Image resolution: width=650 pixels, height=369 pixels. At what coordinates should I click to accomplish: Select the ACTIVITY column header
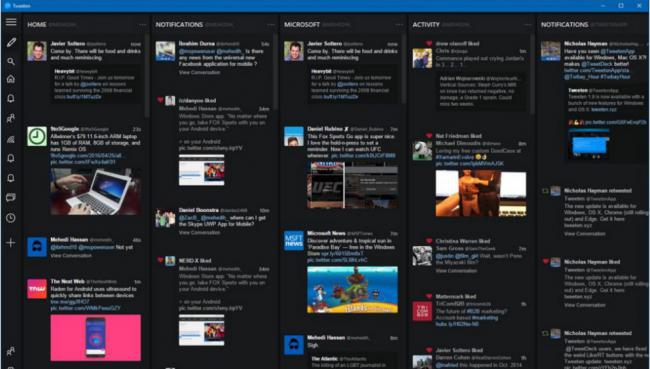pos(426,25)
